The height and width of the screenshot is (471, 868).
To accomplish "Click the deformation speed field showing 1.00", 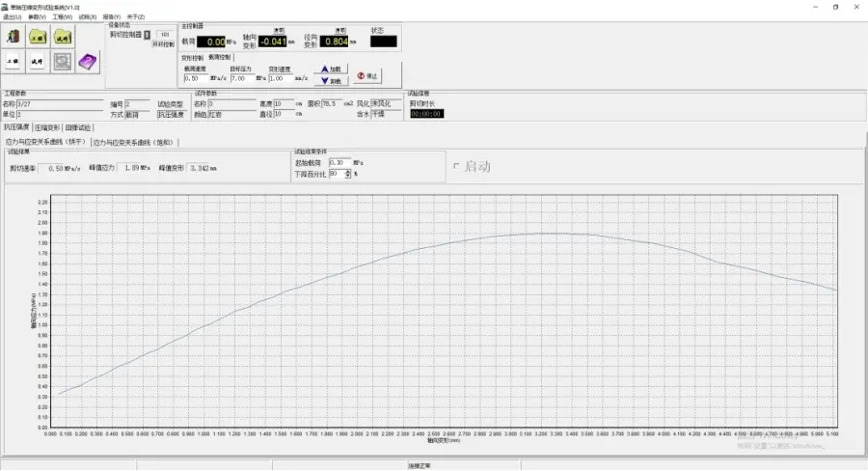I will 281,79.
